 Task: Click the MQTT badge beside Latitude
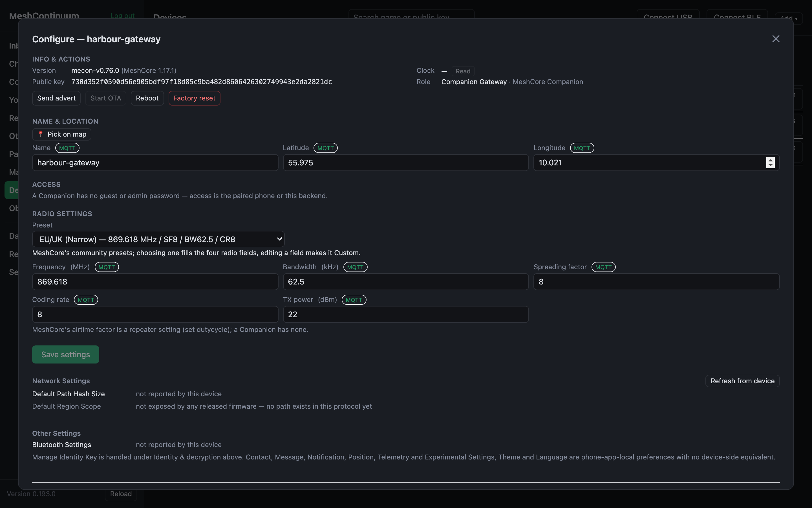coord(325,148)
